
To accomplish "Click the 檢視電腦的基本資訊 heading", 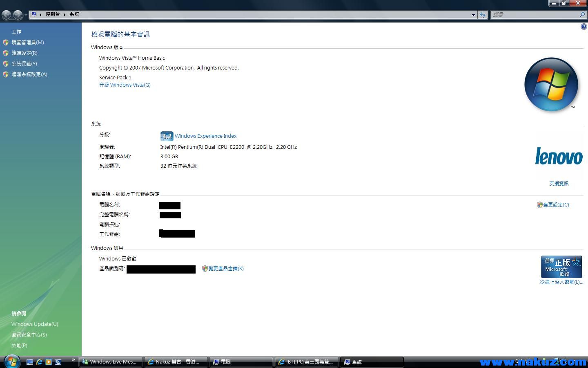I will (x=120, y=34).
